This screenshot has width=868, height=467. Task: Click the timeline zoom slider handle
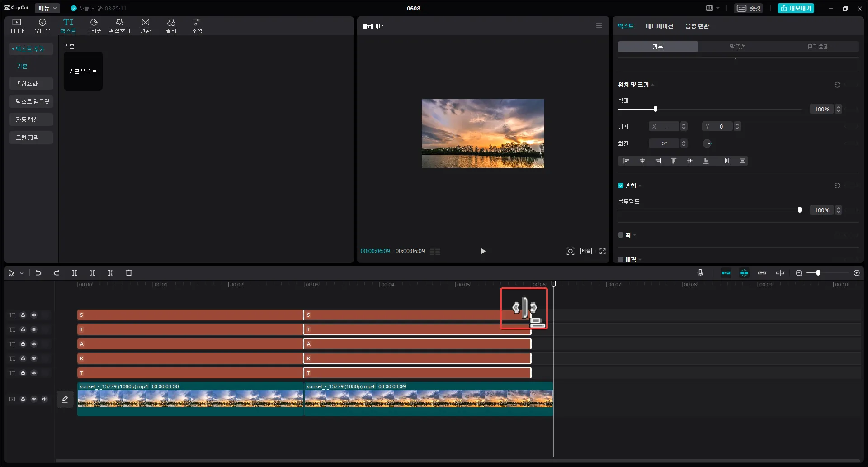(818, 273)
